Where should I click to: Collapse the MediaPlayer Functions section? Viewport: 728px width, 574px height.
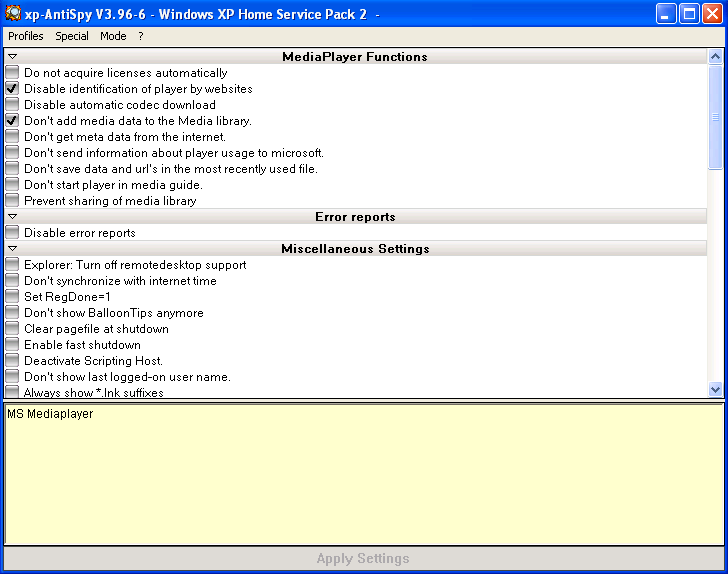click(x=13, y=57)
